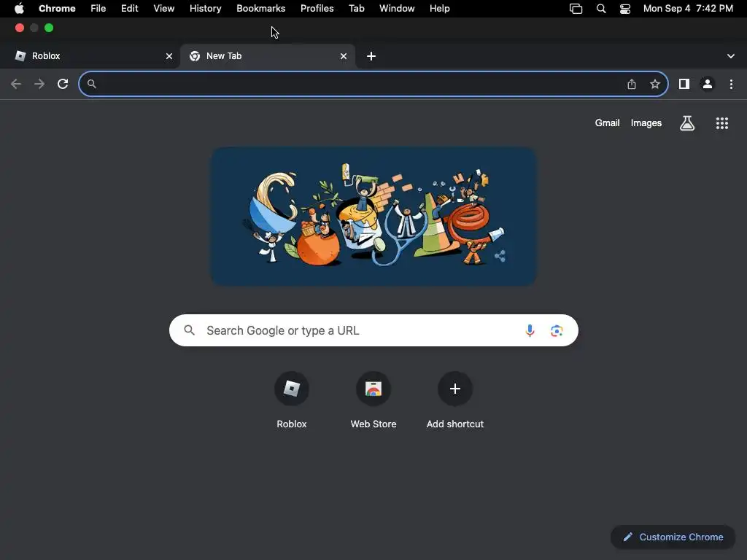Open the View menu

[x=164, y=9]
